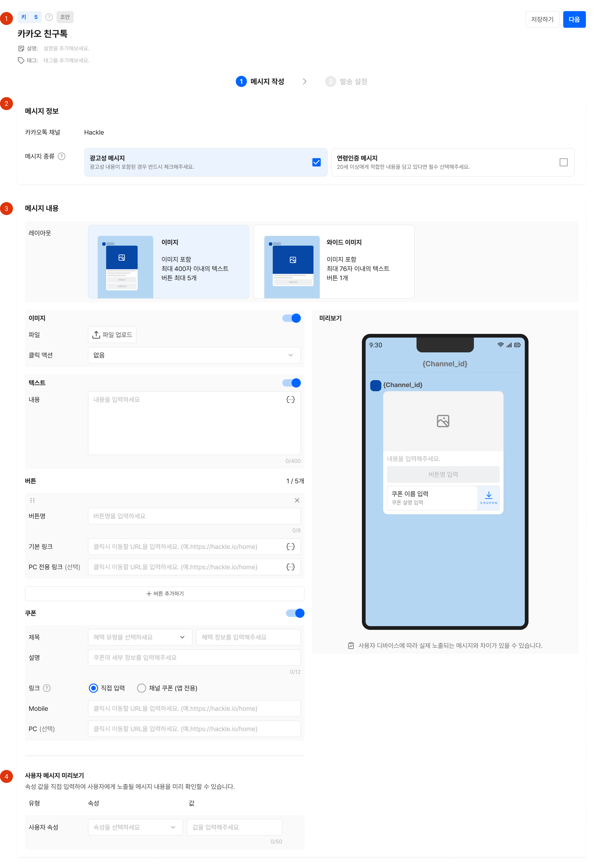Disable the 이미지 toggle switch
This screenshot has height=868, width=597.
(291, 318)
